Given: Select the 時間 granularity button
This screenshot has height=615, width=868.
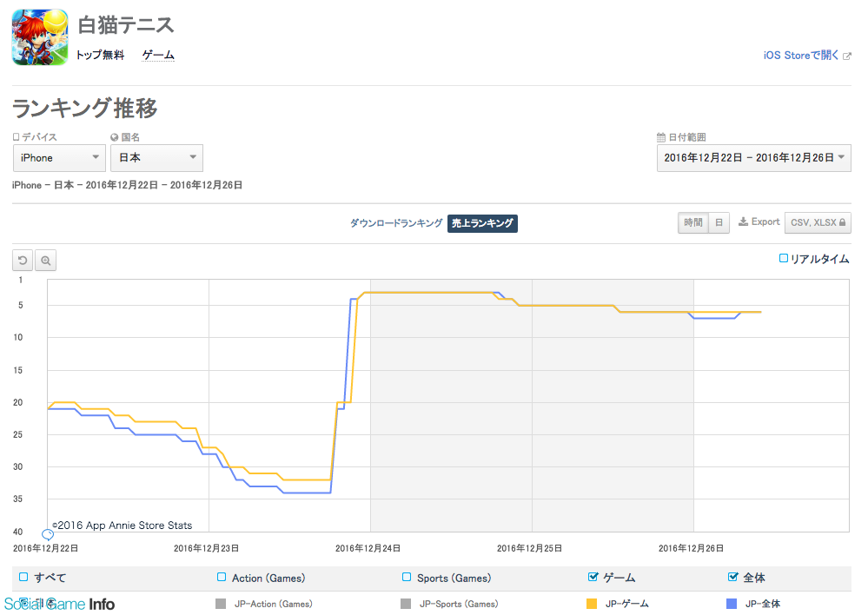Looking at the screenshot, I should pyautogui.click(x=693, y=222).
